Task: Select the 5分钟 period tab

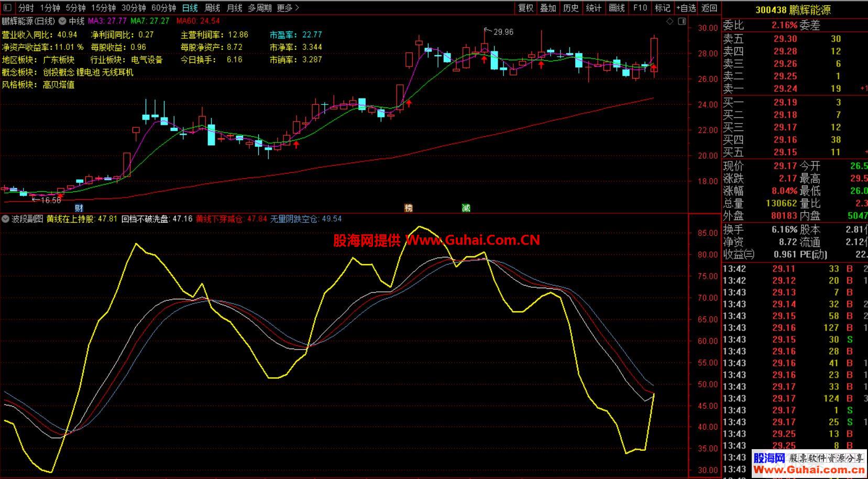Action: pos(75,8)
